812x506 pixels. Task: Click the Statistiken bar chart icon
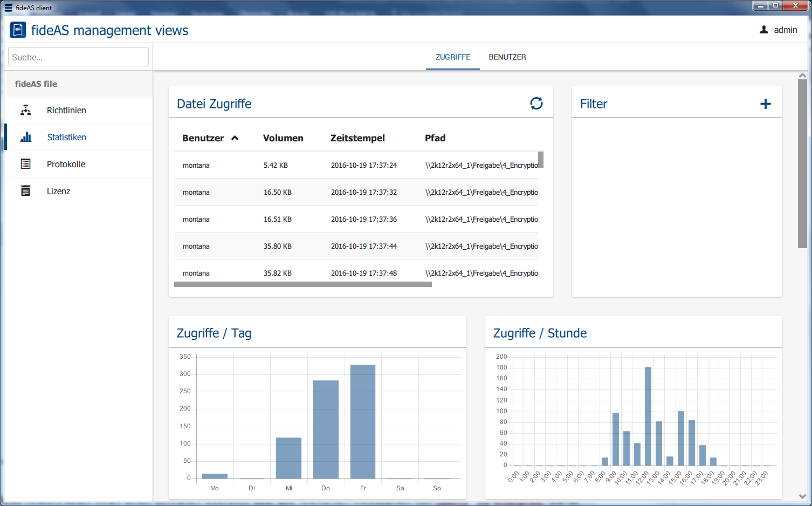[x=25, y=137]
